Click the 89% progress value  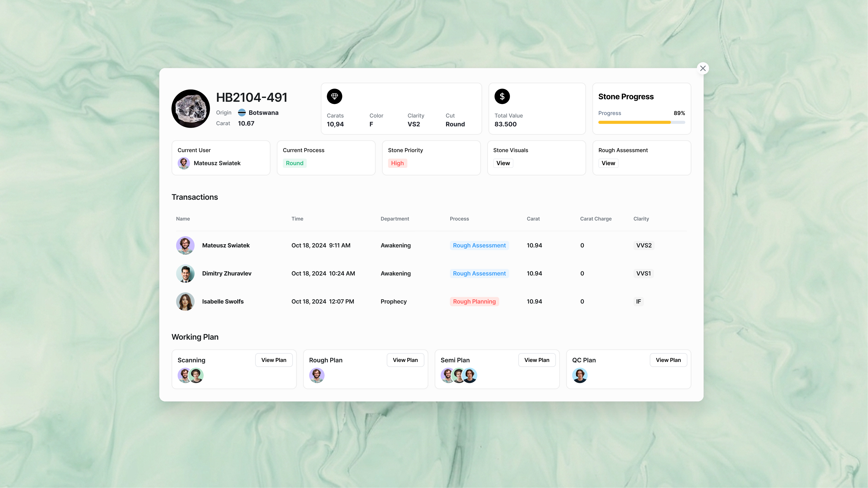679,113
